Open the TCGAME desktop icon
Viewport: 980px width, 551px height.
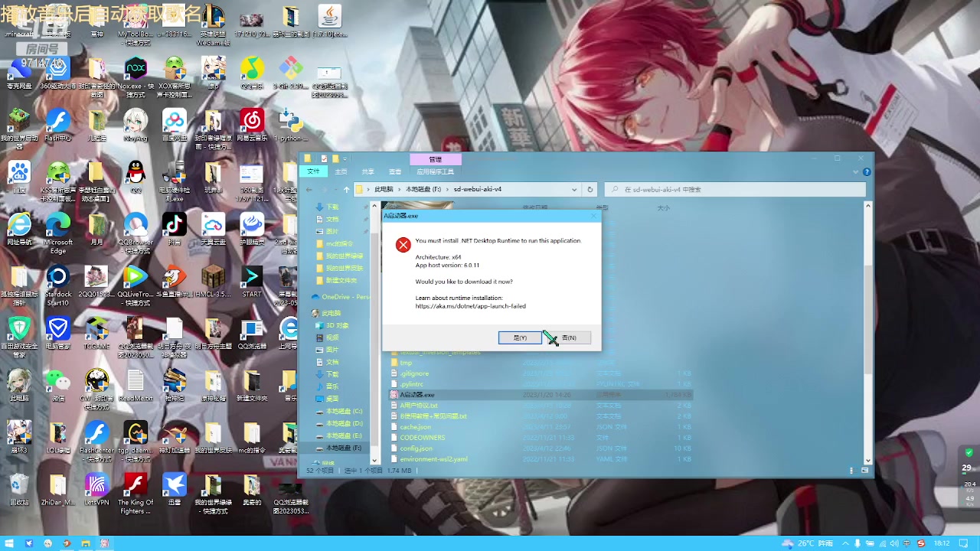tap(96, 332)
